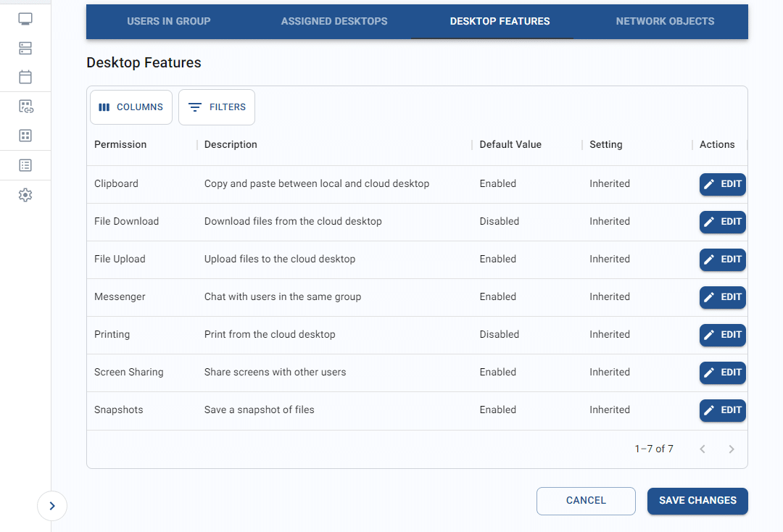Viewport: 783px width, 532px height.
Task: Select the servers icon in the sidebar
Action: pyautogui.click(x=25, y=48)
